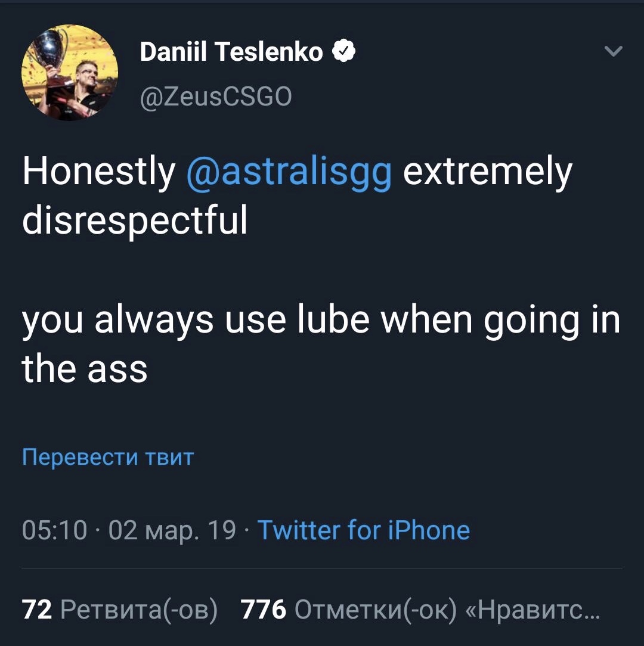Click the truncated '«Нравитс…' text
Viewport: 644px width, 646px height.
coord(532,610)
